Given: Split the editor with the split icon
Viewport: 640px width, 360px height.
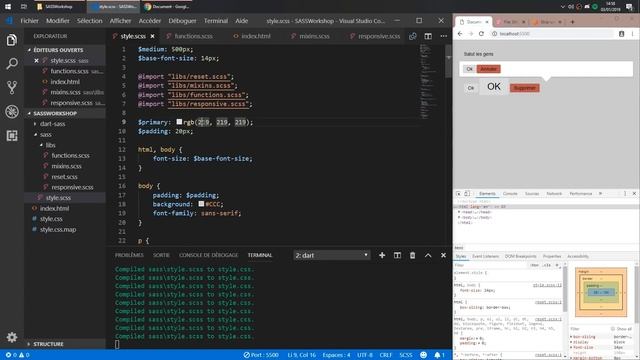Looking at the screenshot, I should (x=428, y=36).
